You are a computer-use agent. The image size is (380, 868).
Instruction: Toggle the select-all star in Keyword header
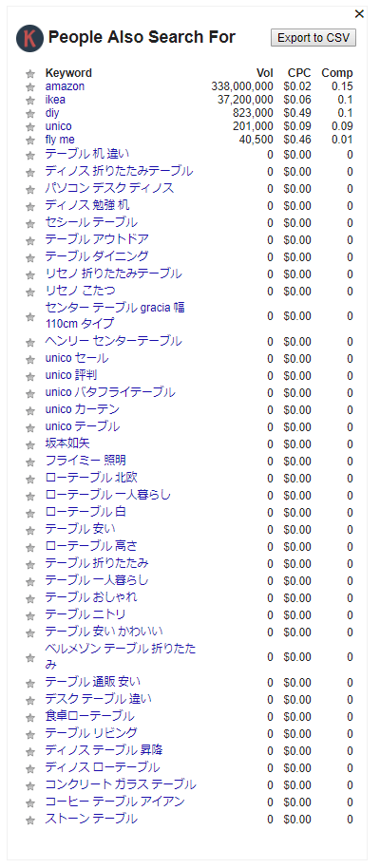[x=30, y=74]
